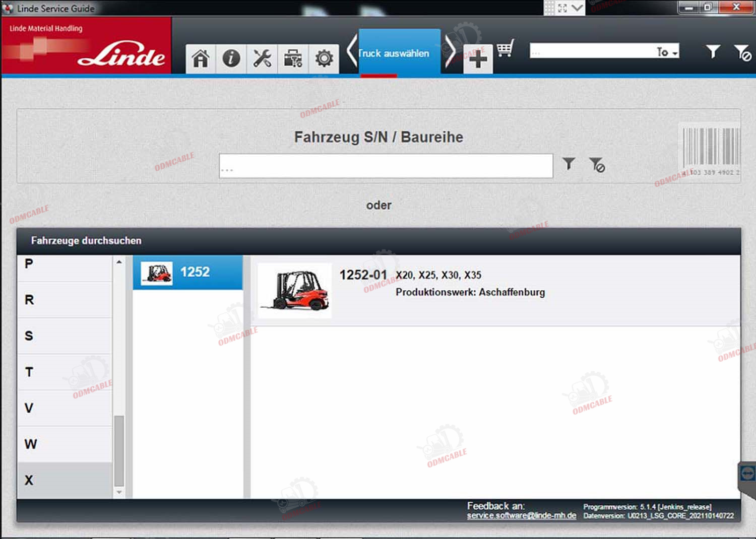Select 1252-01 X20, X25, X30, X35 entry

pos(495,291)
